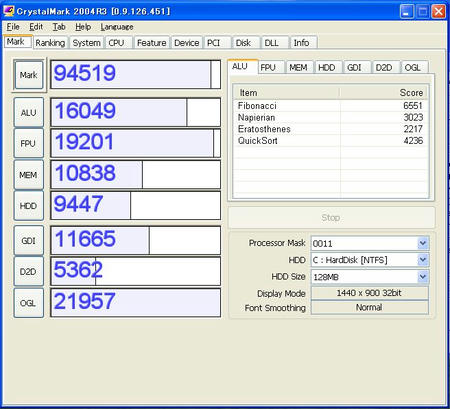Viewport: 450px width, 409px height.
Task: Show the HDD score details tab
Action: [327, 68]
